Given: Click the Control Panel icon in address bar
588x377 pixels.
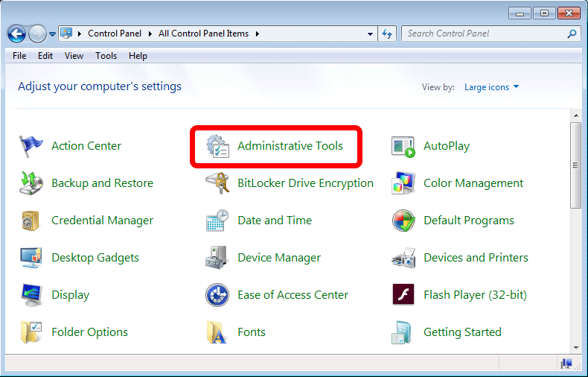Looking at the screenshot, I should [66, 34].
